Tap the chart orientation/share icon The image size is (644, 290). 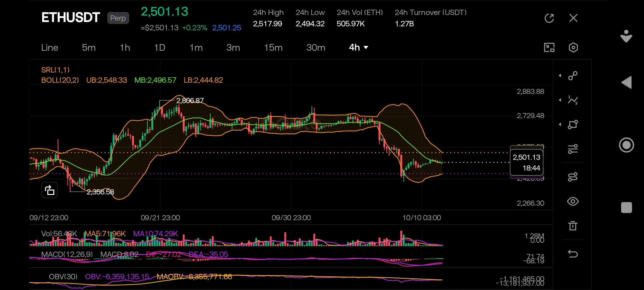click(49, 190)
